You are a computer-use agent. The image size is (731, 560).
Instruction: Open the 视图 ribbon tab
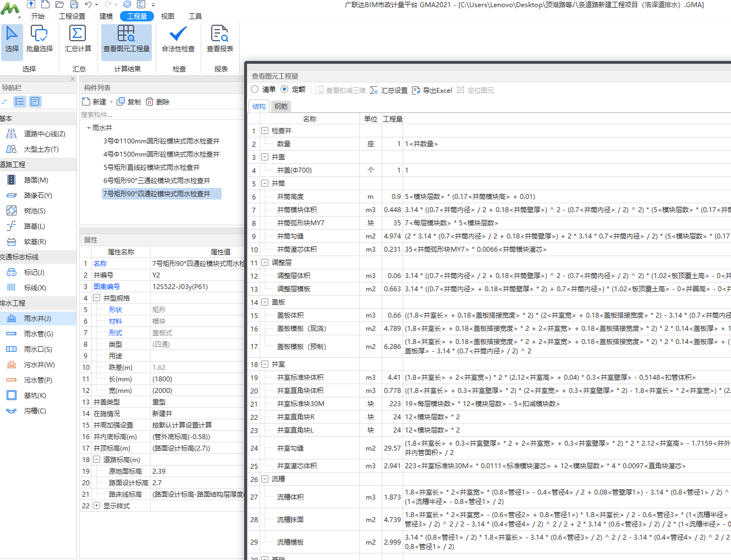pos(168,16)
